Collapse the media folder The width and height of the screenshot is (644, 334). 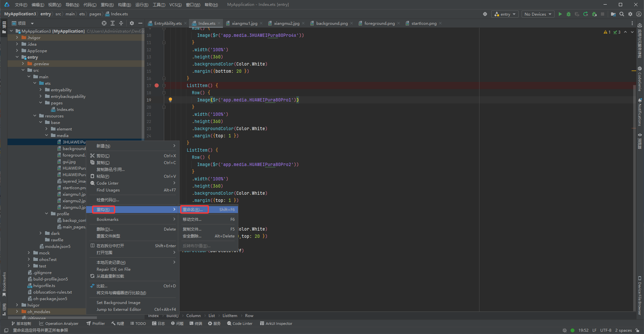coord(46,135)
